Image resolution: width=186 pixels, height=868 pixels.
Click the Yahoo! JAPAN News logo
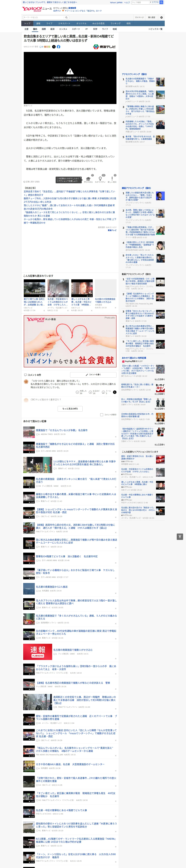coord(37,9)
